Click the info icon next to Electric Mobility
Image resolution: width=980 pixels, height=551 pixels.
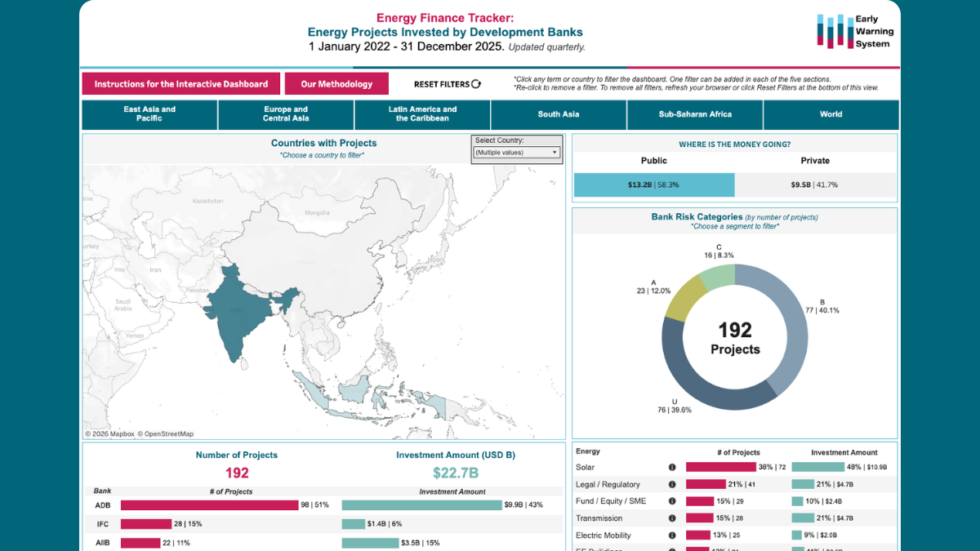click(x=672, y=535)
